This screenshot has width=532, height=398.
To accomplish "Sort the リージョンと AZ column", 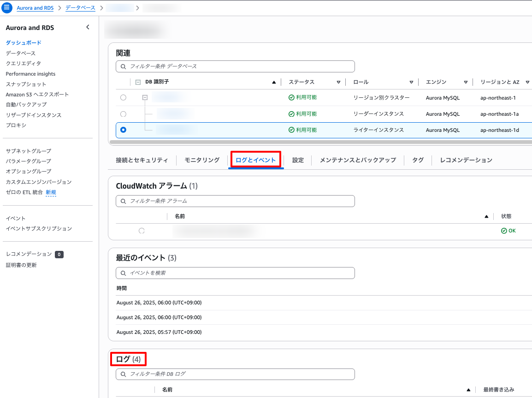I will point(527,82).
